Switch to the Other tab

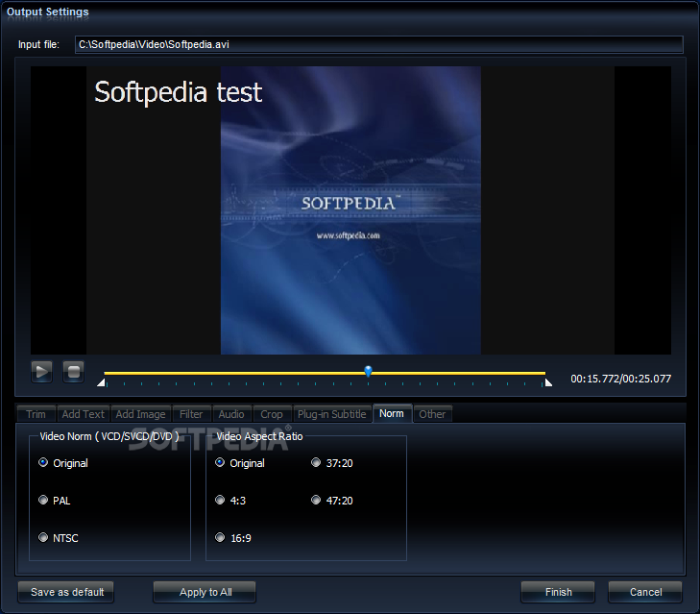(x=432, y=414)
